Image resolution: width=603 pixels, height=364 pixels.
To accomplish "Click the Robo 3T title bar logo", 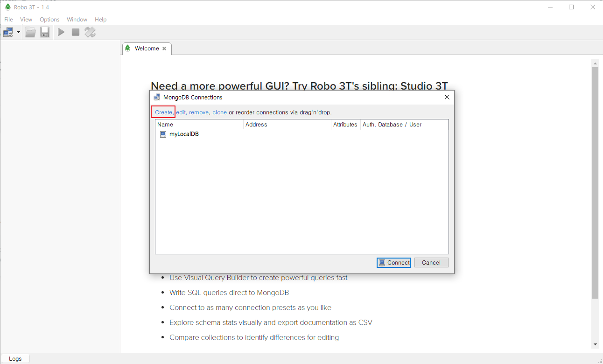I will [7, 7].
